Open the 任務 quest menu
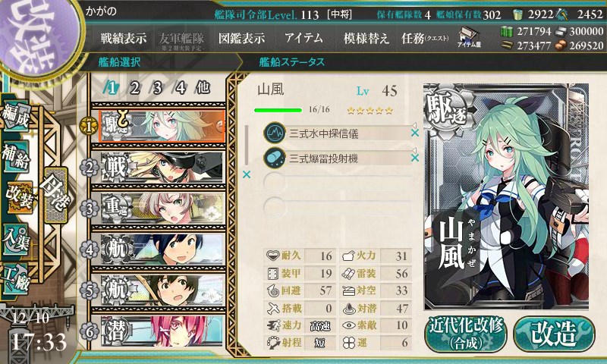The image size is (607, 364). tap(425, 38)
